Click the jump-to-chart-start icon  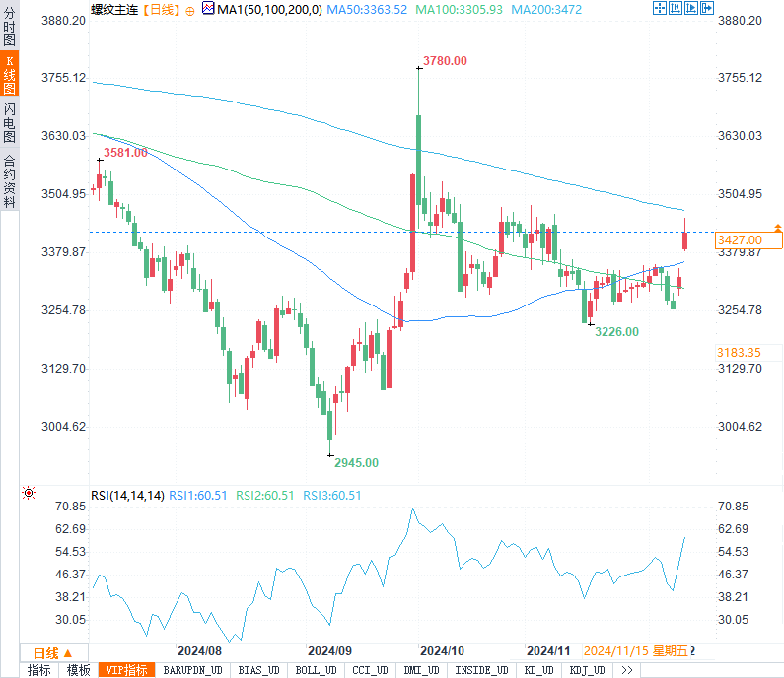click(676, 8)
